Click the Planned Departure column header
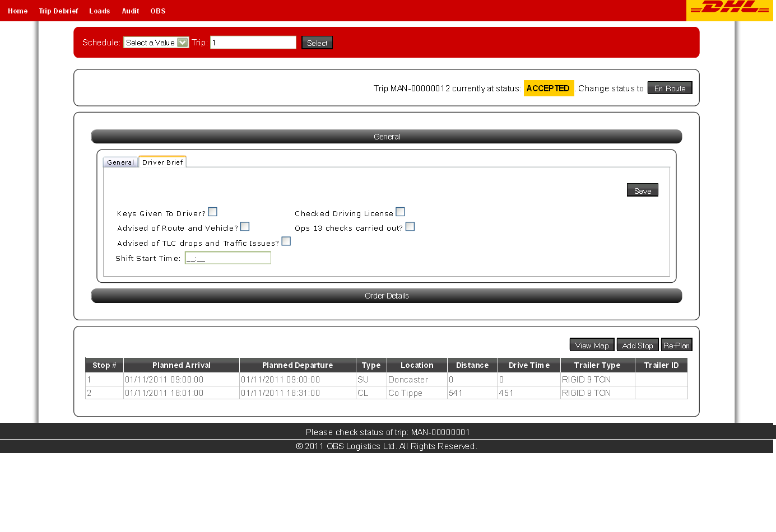This screenshot has width=776, height=532. pyautogui.click(x=298, y=365)
